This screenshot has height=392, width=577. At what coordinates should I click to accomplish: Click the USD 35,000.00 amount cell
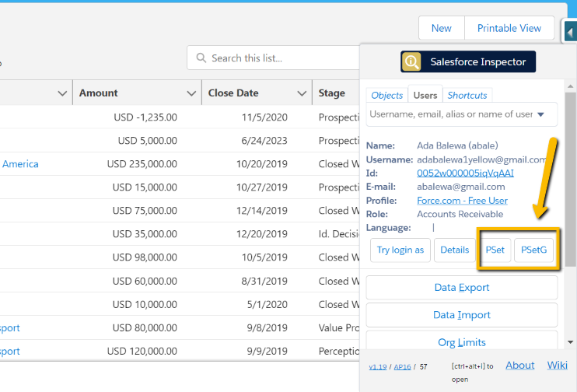(145, 234)
